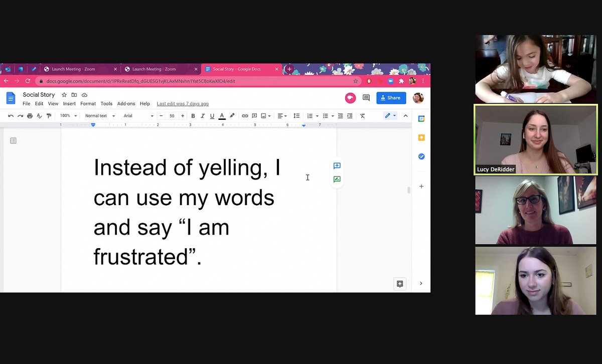Collapse the menus with the up chevron
The width and height of the screenshot is (602, 364).
coord(405,116)
